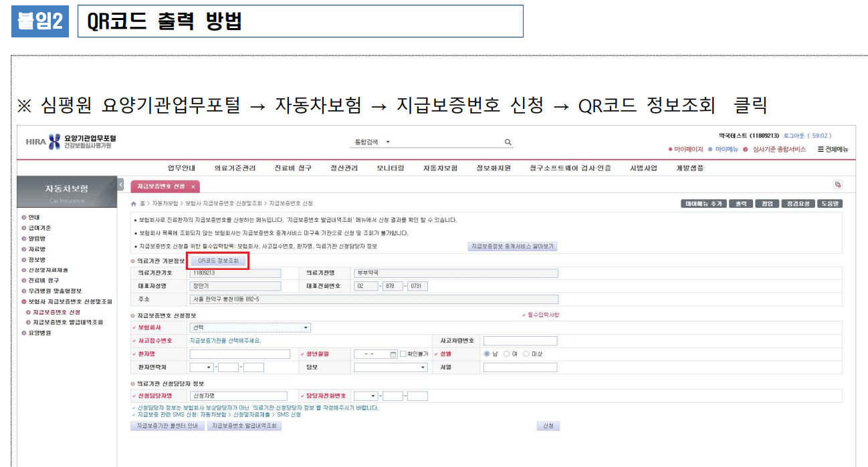This screenshot has width=868, height=467.
Task: Check the 확인불가 checkbox
Action: pos(403,354)
